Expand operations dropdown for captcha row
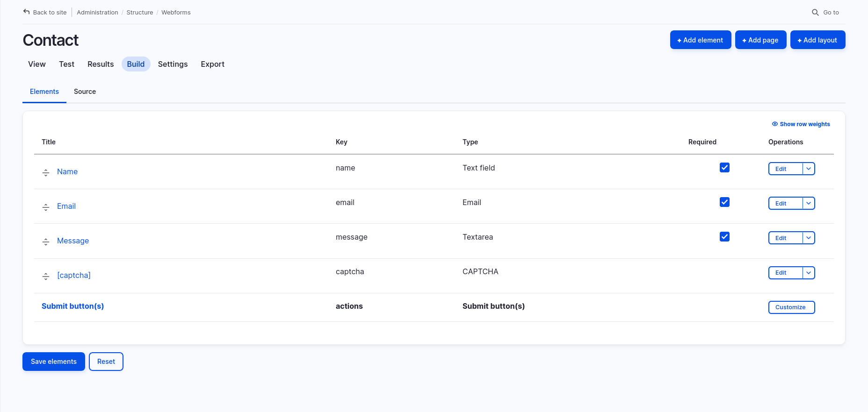Viewport: 868px width, 412px height. coord(809,273)
